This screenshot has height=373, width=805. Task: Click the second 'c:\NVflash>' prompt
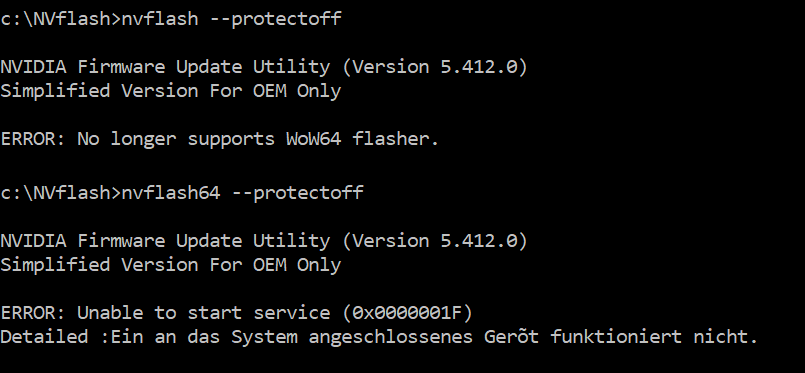61,193
